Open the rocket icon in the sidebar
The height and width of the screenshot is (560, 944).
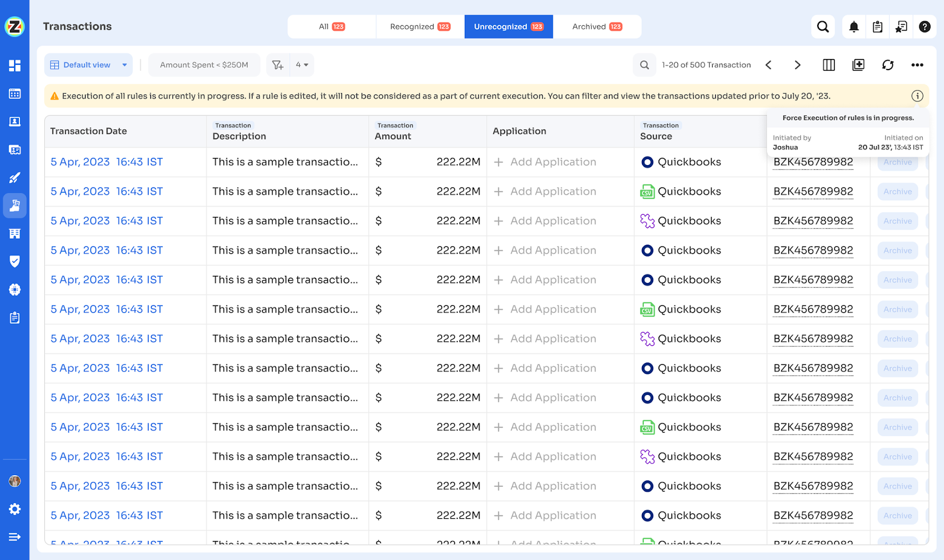click(x=15, y=177)
